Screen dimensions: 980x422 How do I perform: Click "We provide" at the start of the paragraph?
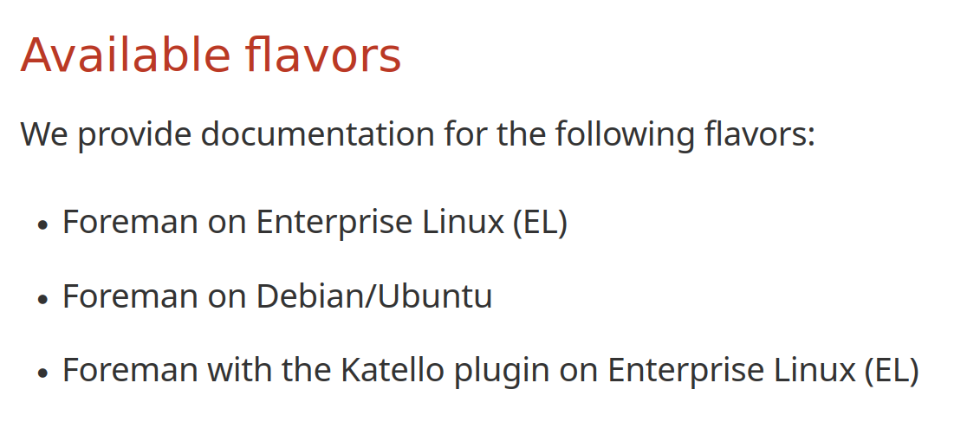(x=106, y=134)
